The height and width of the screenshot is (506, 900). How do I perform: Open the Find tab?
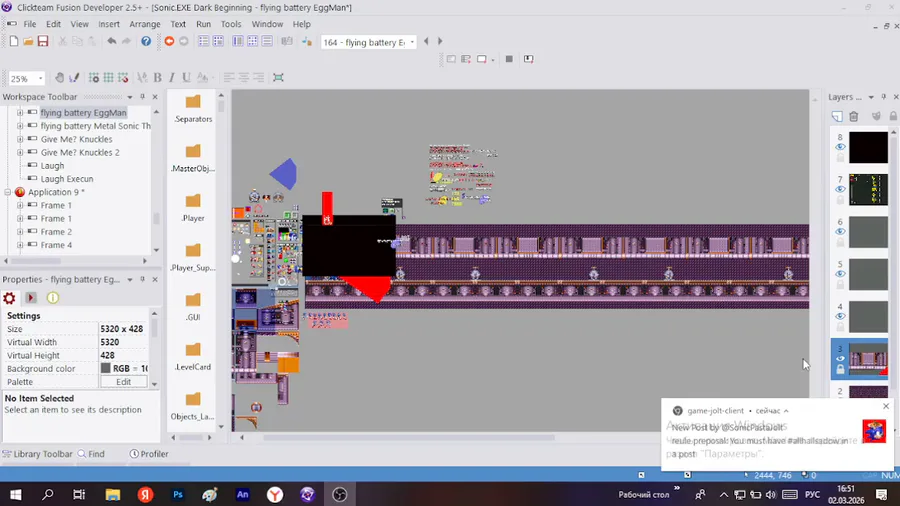coord(91,454)
